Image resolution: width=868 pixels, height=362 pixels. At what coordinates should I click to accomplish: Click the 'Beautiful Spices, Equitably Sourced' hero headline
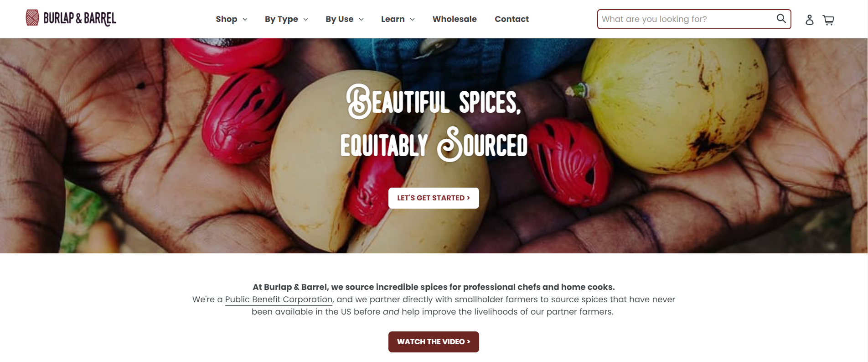point(434,122)
